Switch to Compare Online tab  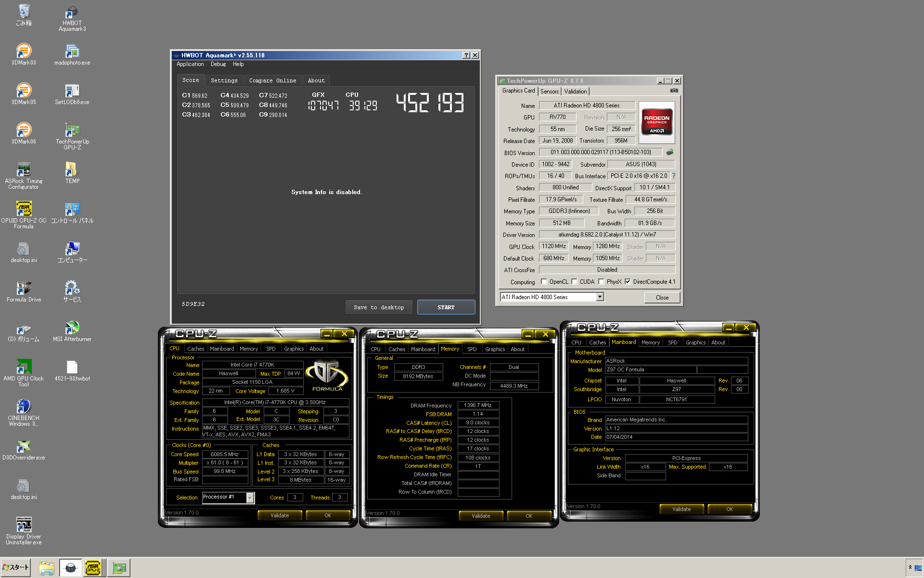click(x=273, y=80)
